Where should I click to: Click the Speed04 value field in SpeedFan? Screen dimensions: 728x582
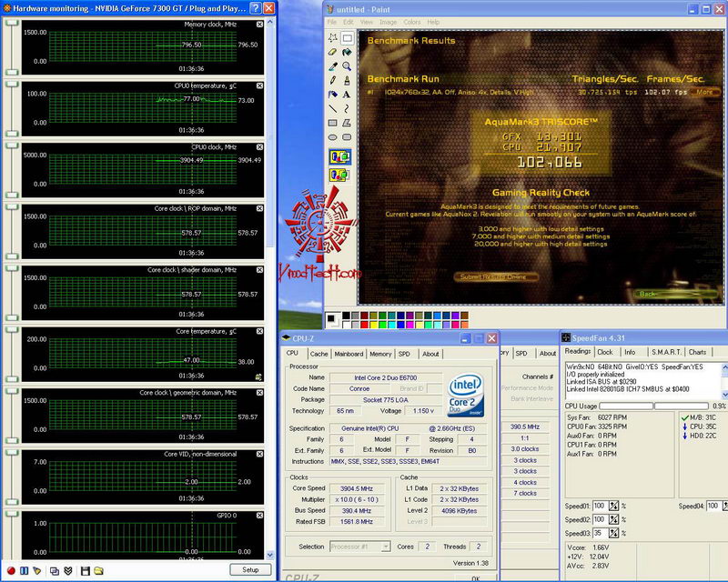point(713,506)
